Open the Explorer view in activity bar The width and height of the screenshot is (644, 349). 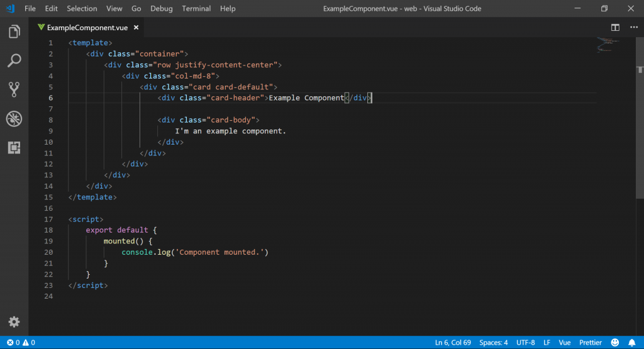(x=14, y=31)
